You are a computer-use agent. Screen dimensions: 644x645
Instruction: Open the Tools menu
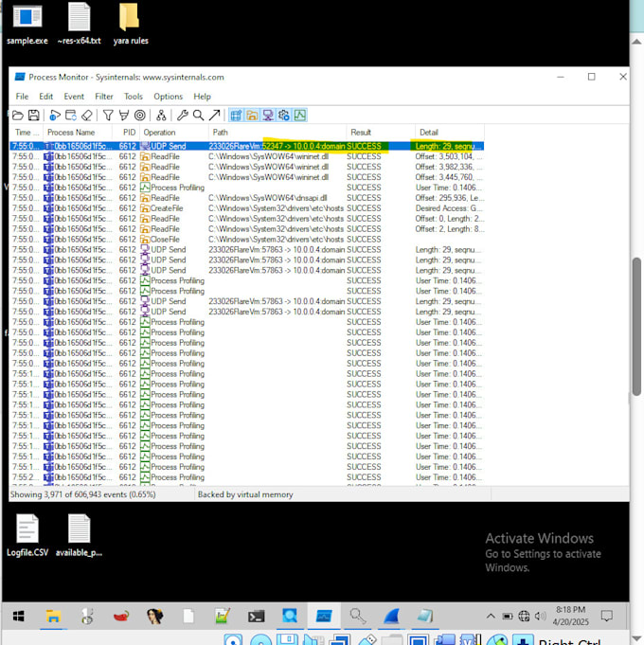click(x=134, y=97)
